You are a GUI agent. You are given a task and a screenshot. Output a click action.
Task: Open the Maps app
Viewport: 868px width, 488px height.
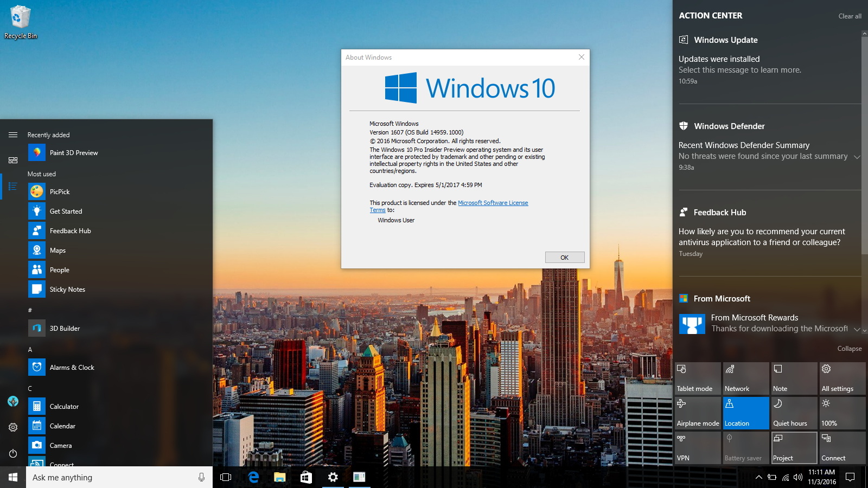(59, 250)
